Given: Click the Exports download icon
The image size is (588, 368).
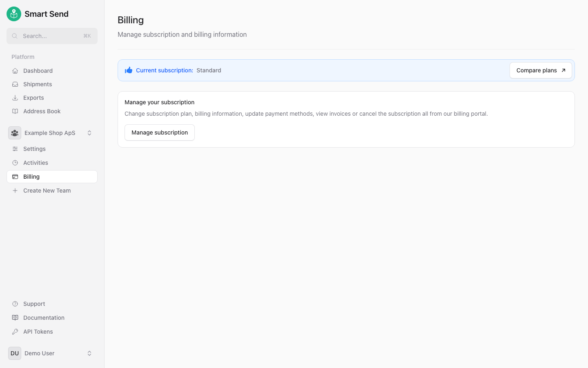Looking at the screenshot, I should coord(15,97).
